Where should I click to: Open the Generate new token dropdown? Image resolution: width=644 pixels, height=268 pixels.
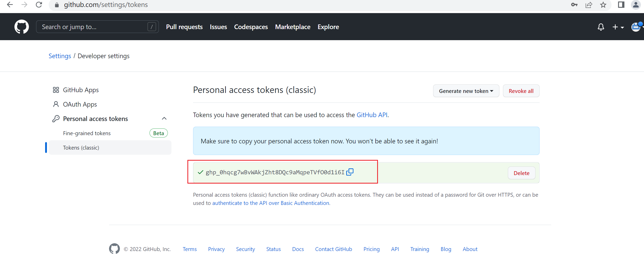click(x=466, y=91)
